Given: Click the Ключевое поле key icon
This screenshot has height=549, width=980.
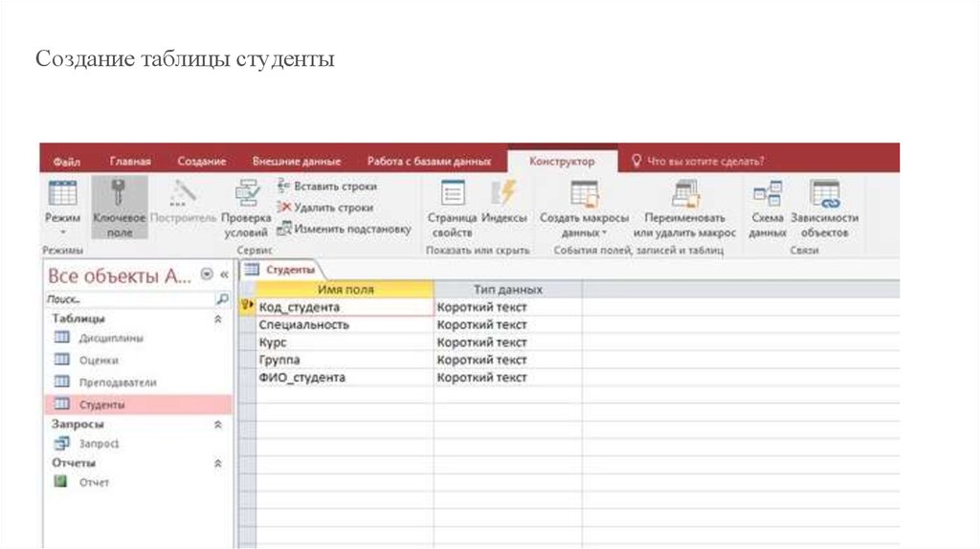Looking at the screenshot, I should click(x=119, y=194).
